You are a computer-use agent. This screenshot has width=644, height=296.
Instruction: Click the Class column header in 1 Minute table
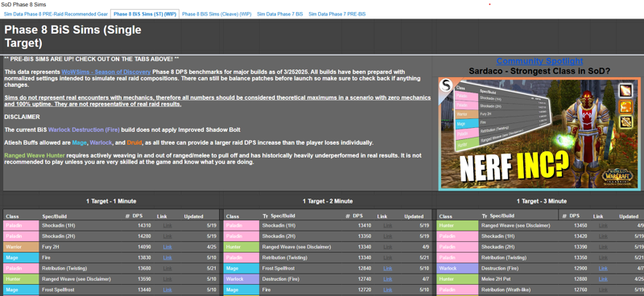[x=12, y=216]
